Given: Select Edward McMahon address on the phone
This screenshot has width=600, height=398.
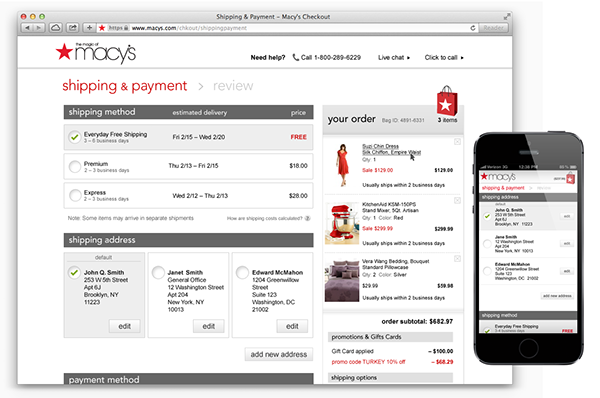Looking at the screenshot, I should [487, 271].
